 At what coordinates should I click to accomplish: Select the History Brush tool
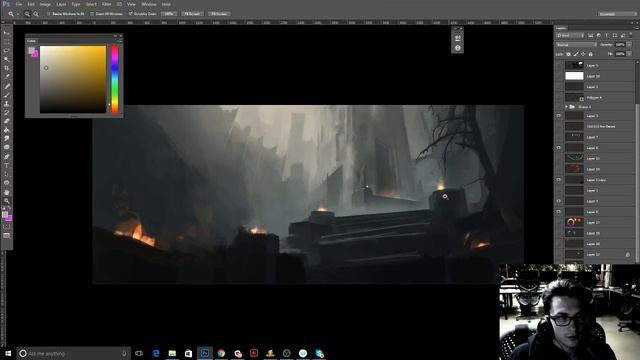(6, 113)
